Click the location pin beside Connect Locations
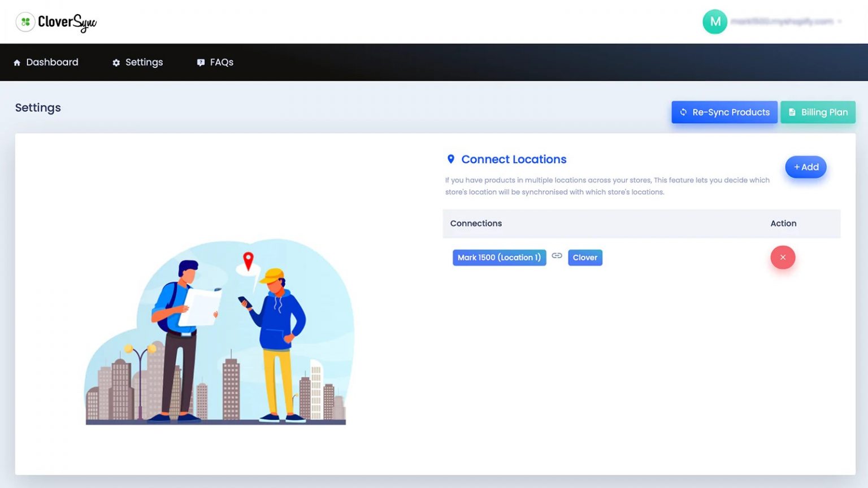The height and width of the screenshot is (488, 868). pyautogui.click(x=450, y=159)
